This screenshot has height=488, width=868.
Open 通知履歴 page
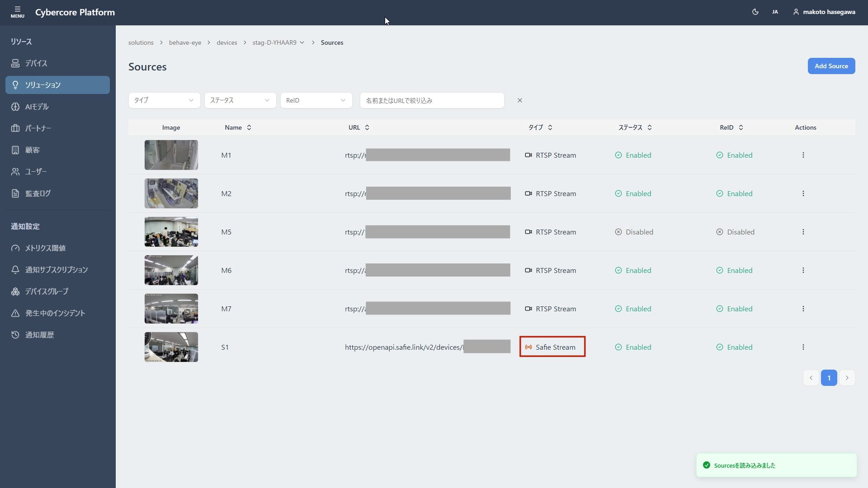[57, 335]
